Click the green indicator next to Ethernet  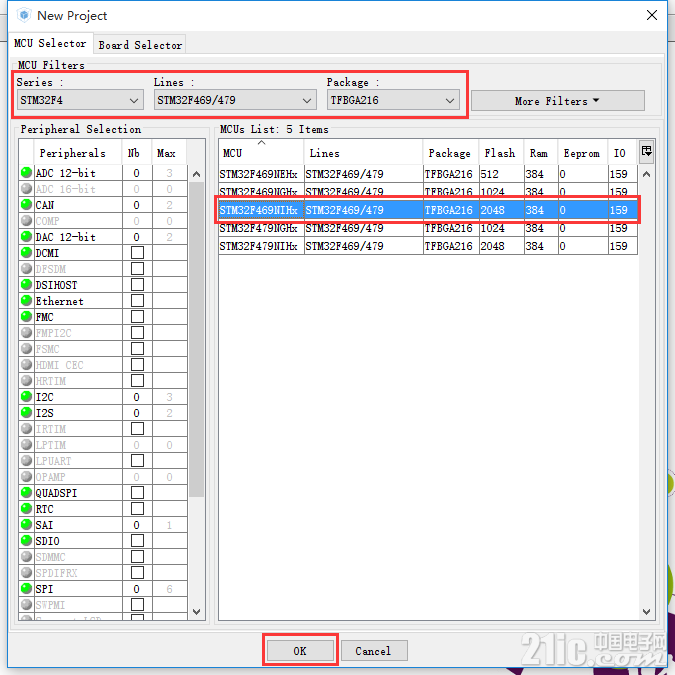[26, 300]
